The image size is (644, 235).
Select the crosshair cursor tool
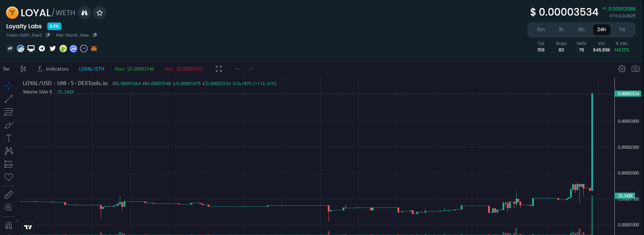pyautogui.click(x=9, y=86)
